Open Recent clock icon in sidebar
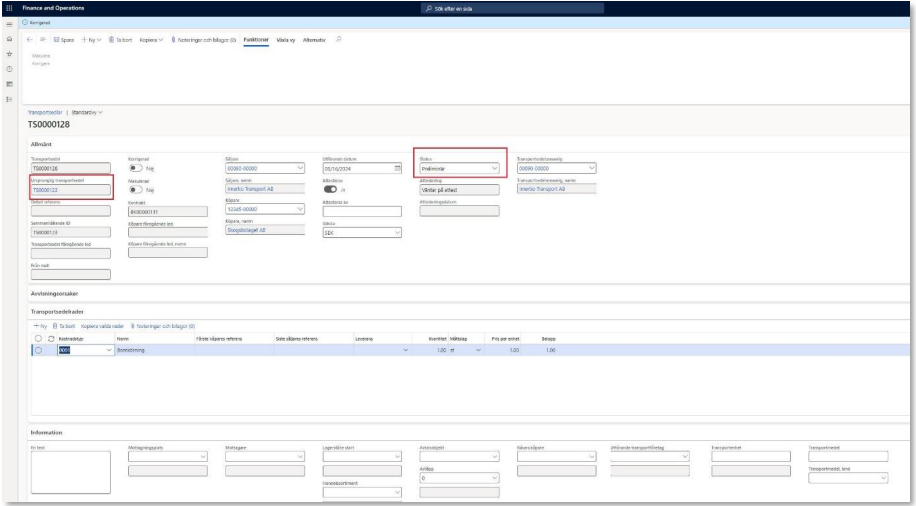Viewport: 916px width, 506px height. tap(8, 69)
